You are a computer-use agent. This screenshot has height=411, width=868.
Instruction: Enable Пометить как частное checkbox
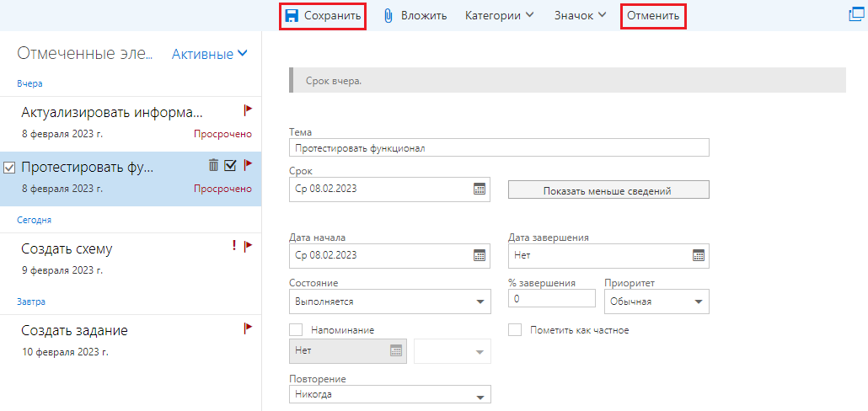point(515,329)
